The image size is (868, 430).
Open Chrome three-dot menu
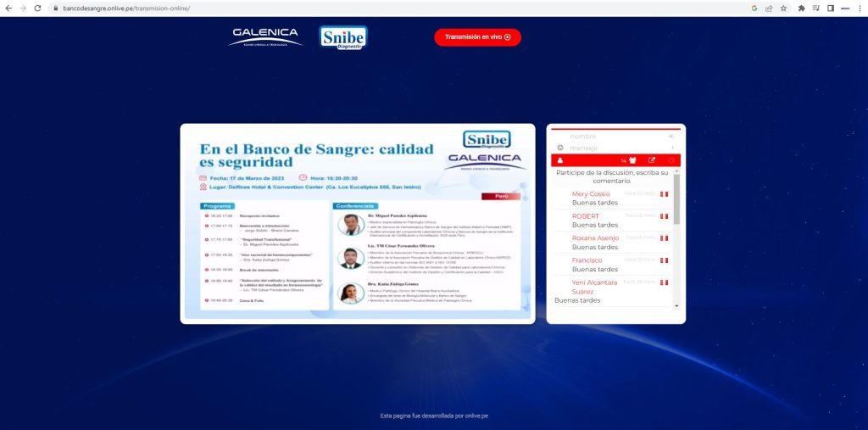click(x=859, y=8)
